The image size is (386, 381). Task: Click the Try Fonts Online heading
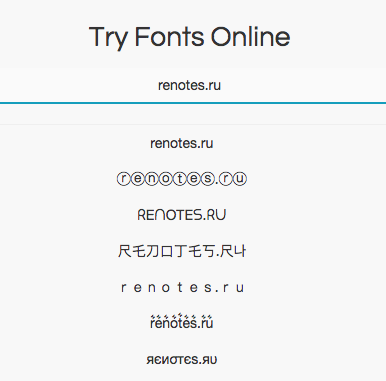pyautogui.click(x=189, y=37)
